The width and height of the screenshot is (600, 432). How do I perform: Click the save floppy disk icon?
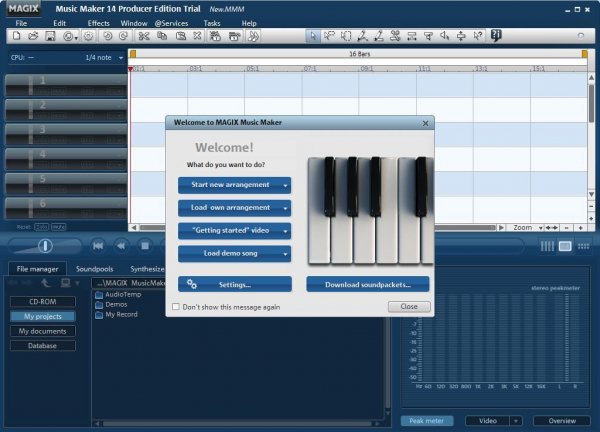click(x=50, y=36)
